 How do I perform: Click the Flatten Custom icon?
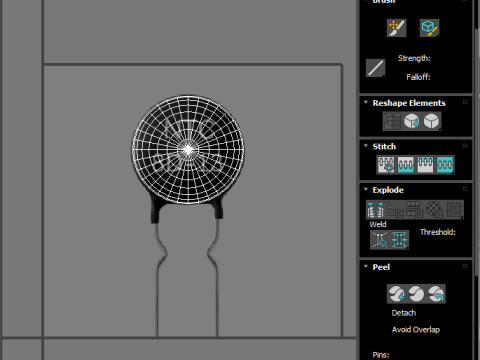point(454,210)
